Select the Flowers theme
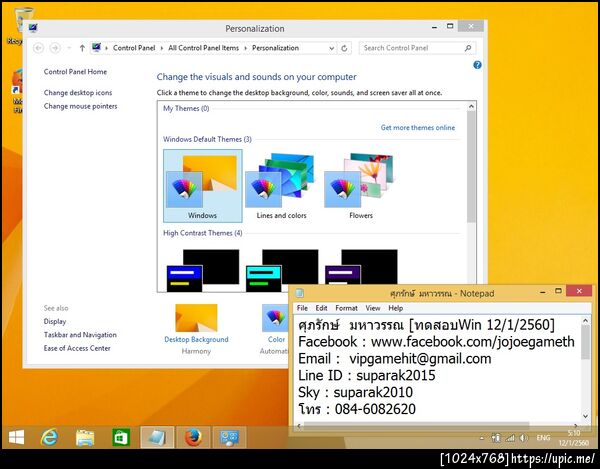600x469 pixels. point(360,186)
